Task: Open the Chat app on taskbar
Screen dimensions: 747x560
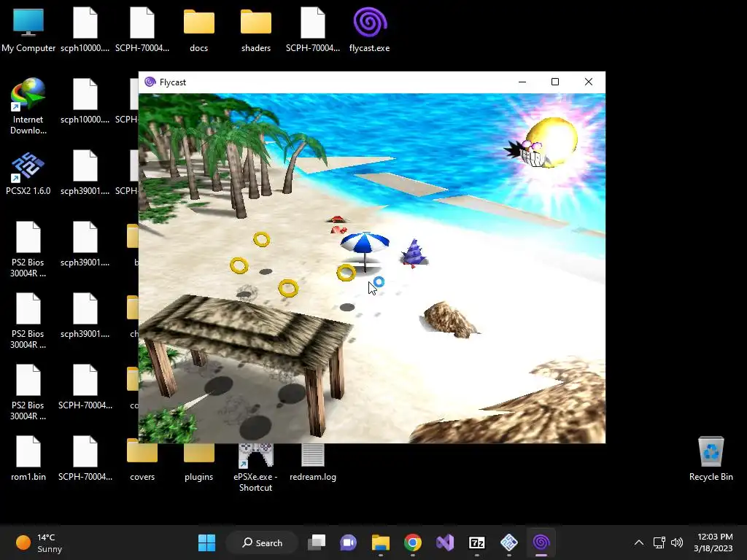Action: click(348, 542)
